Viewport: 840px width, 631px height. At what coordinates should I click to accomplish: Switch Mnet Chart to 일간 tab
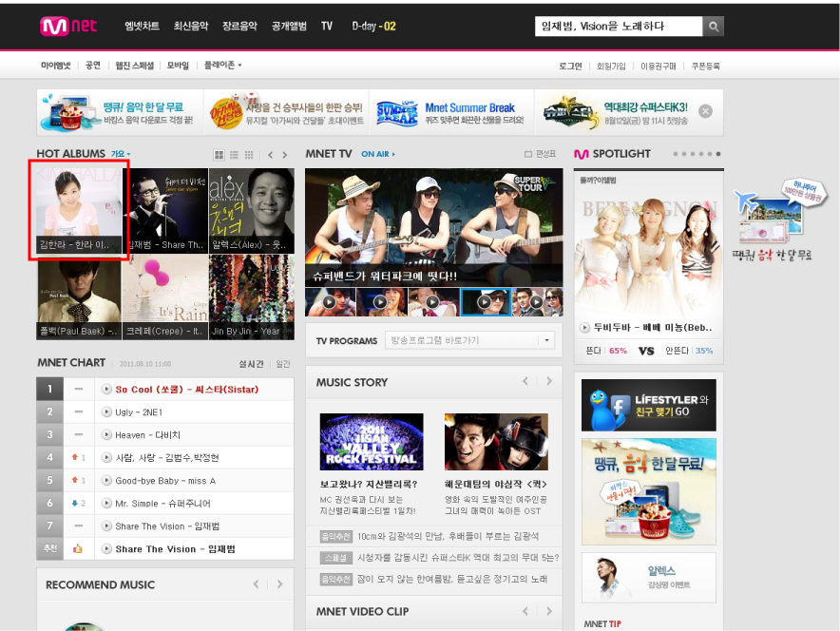[283, 364]
